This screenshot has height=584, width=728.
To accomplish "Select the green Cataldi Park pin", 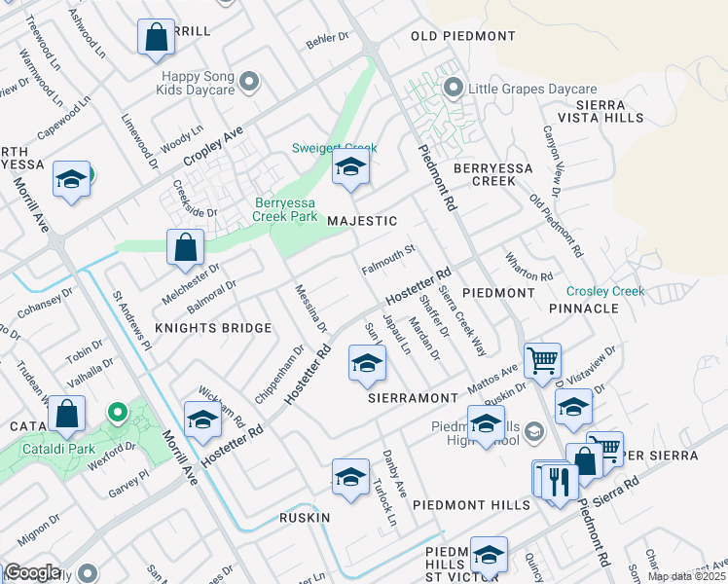I will (118, 413).
